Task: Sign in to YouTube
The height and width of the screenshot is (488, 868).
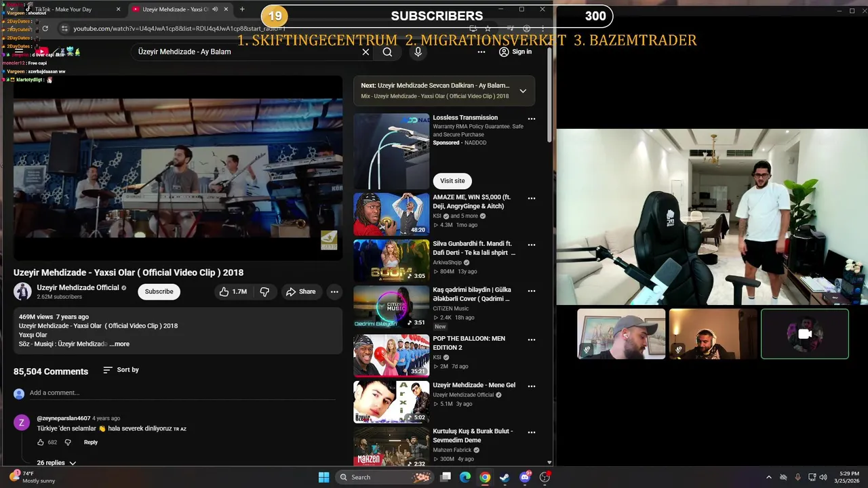Action: [515, 52]
